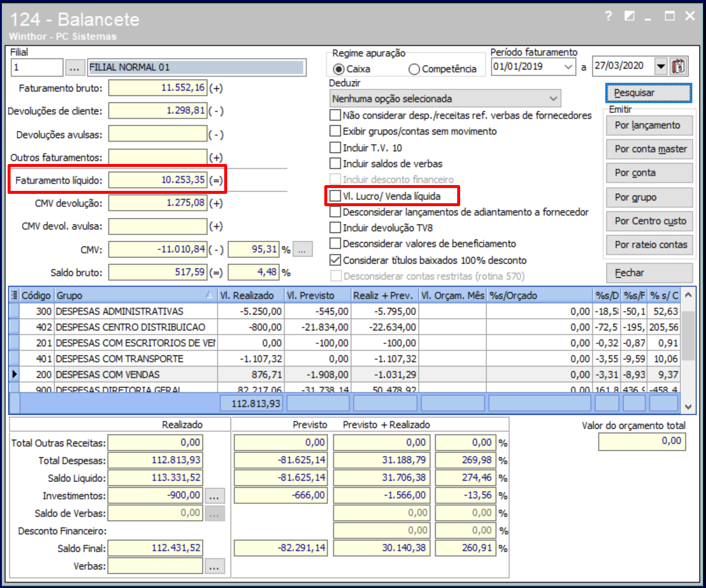
Task: Open the calculator calendar icon beside period dates
Action: point(679,66)
